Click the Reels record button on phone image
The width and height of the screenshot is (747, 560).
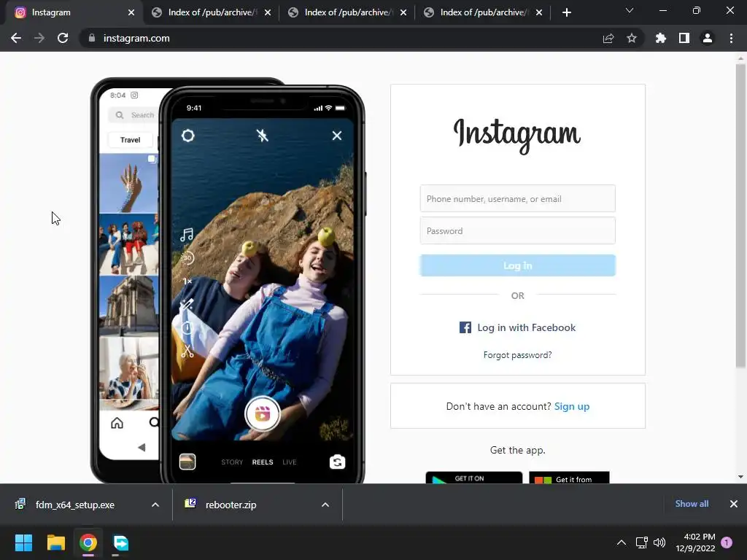pos(262,414)
